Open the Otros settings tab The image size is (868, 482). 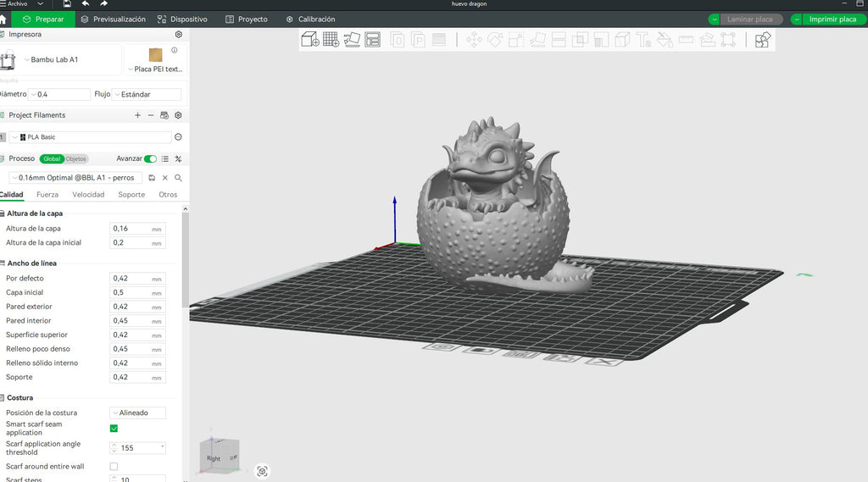168,195
